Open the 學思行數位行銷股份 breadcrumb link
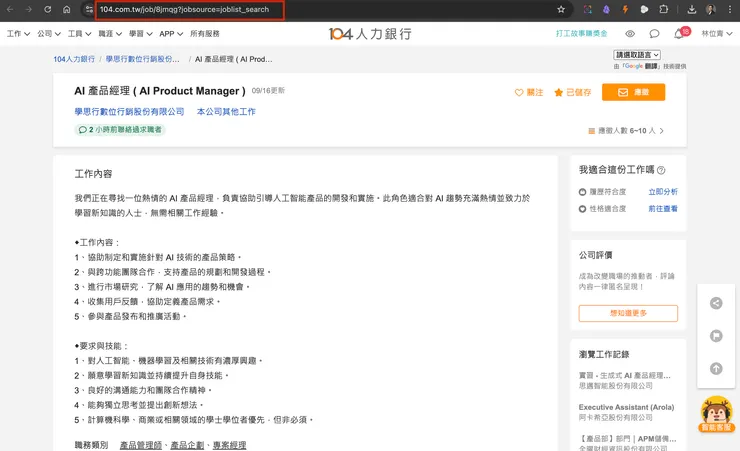 pos(143,59)
